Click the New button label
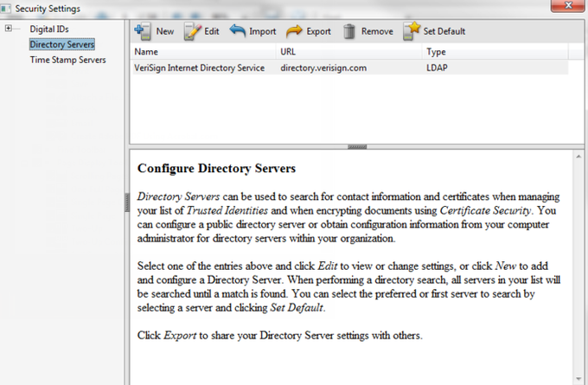The image size is (588, 385). click(x=165, y=31)
